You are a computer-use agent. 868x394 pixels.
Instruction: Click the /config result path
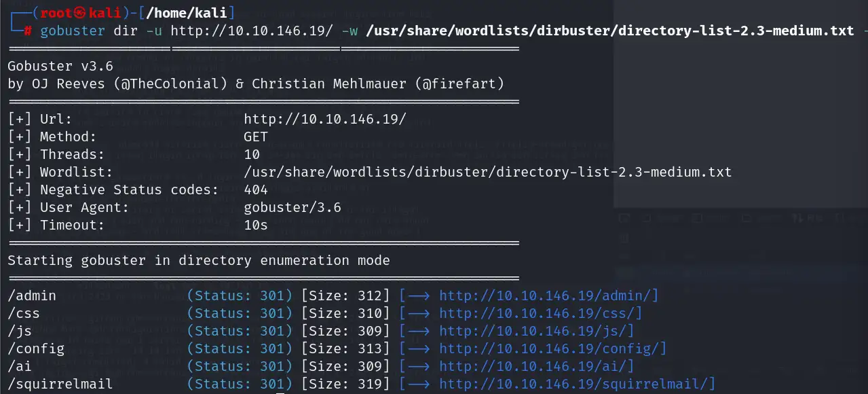coord(36,348)
